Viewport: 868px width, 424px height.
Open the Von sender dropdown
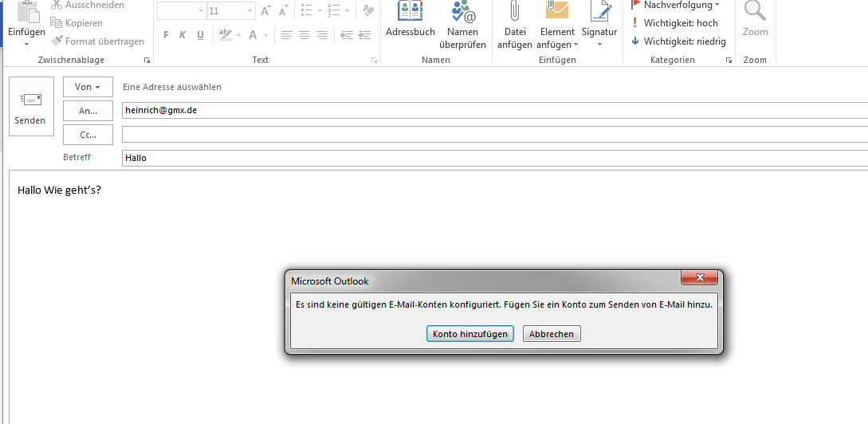pos(88,87)
